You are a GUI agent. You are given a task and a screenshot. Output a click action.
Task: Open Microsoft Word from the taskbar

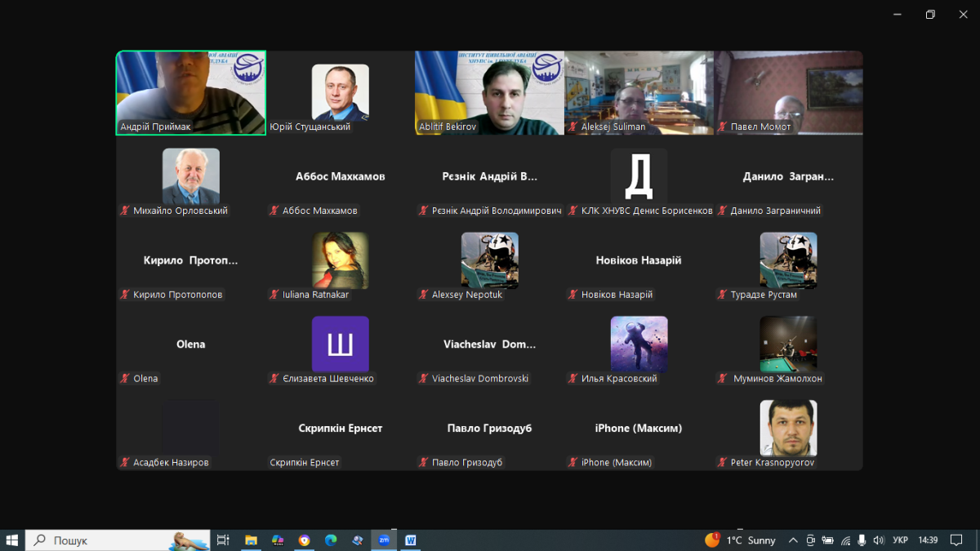[410, 540]
